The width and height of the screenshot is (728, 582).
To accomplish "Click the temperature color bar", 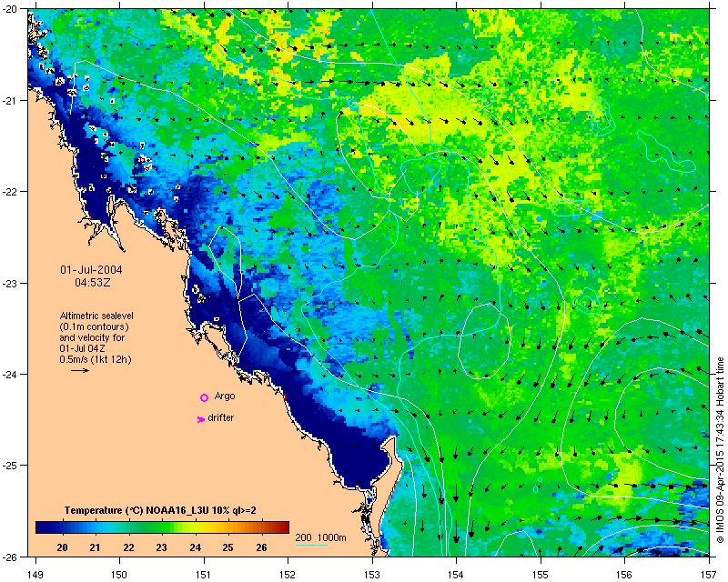I will [x=163, y=527].
